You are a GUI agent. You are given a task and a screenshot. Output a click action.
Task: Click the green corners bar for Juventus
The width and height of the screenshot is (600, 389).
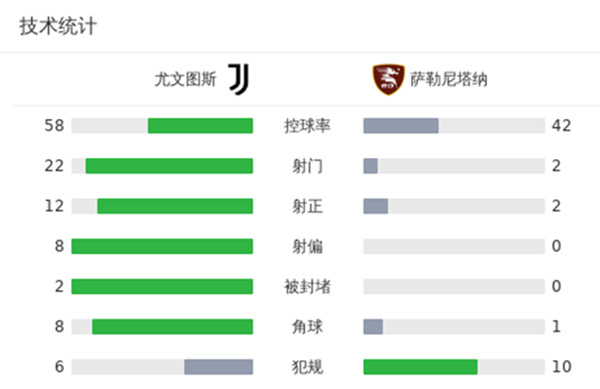tap(173, 327)
